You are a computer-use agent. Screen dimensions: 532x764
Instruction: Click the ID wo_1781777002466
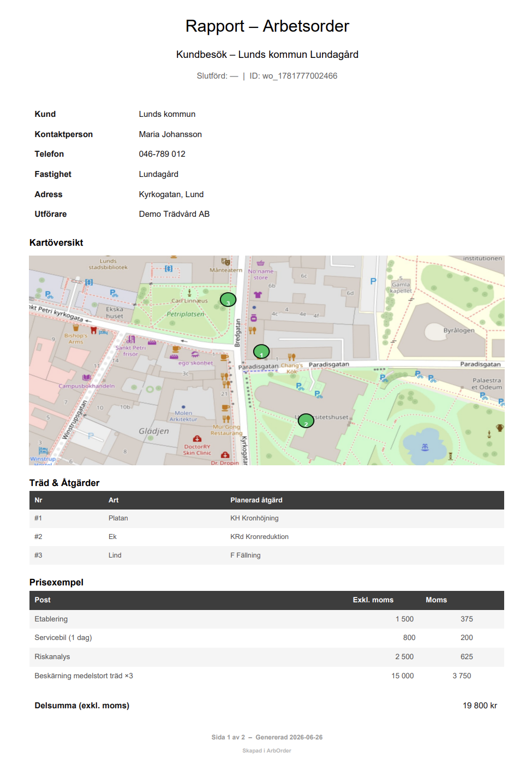point(294,76)
